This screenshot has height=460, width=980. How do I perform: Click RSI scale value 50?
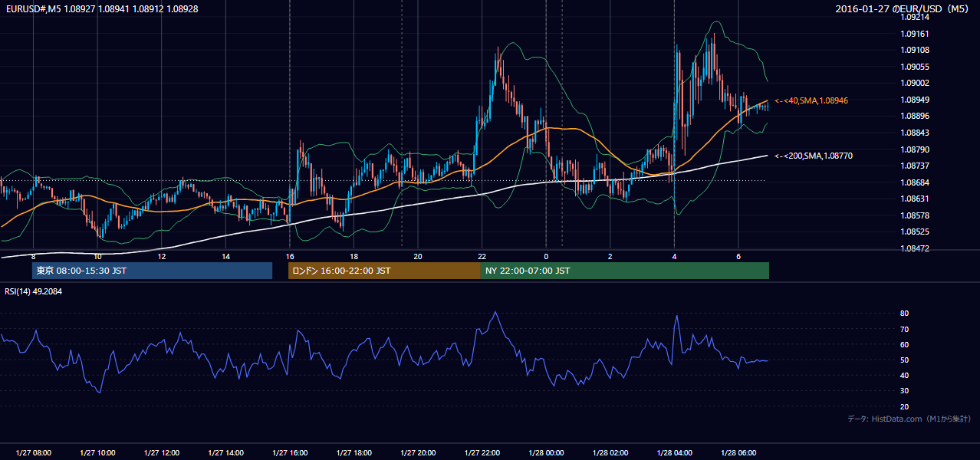[905, 360]
